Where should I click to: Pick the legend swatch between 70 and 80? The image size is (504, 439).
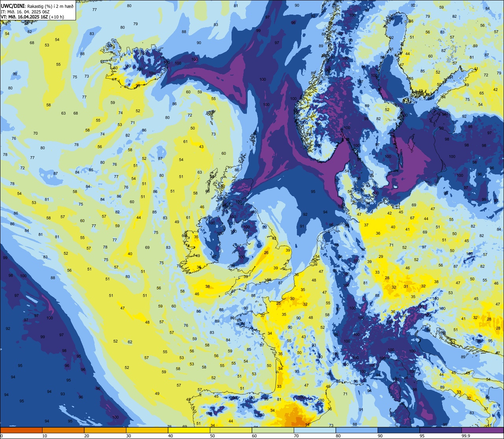pos(315,430)
